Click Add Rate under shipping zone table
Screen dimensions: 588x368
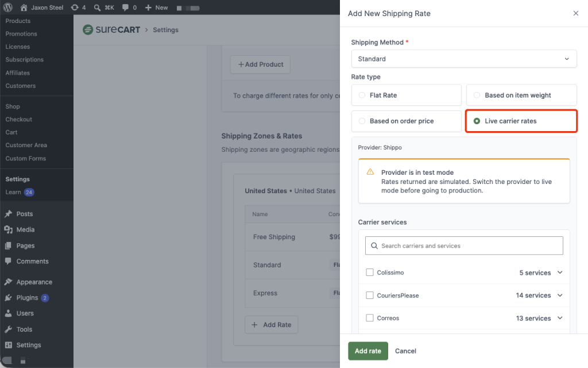click(x=272, y=325)
